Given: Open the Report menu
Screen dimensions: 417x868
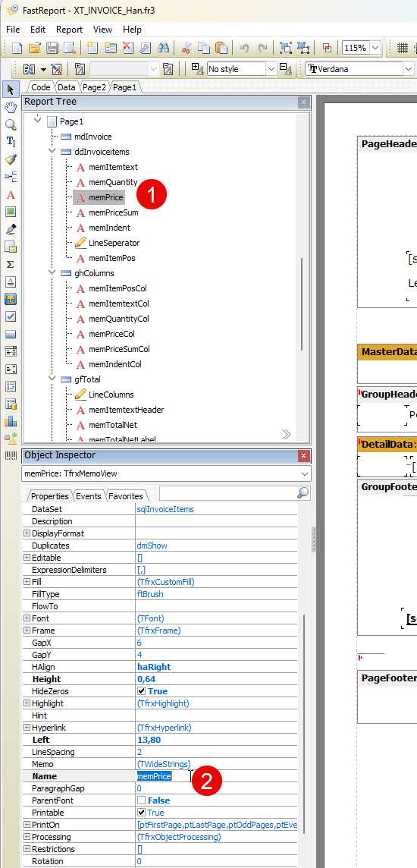Looking at the screenshot, I should [69, 30].
